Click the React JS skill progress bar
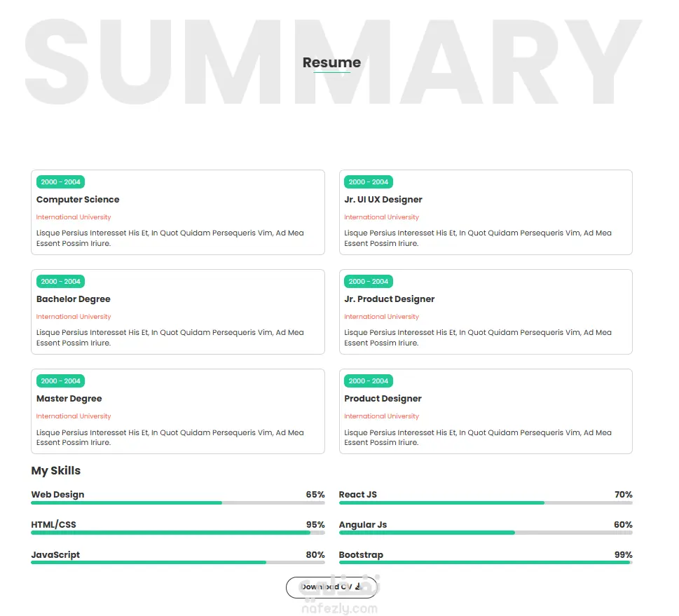679x616 pixels. (x=485, y=502)
